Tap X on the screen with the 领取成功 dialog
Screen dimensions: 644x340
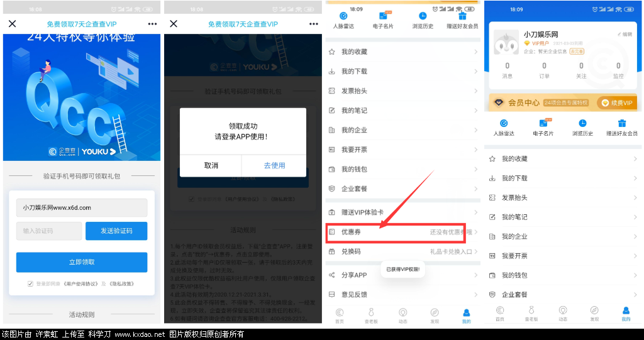[174, 24]
